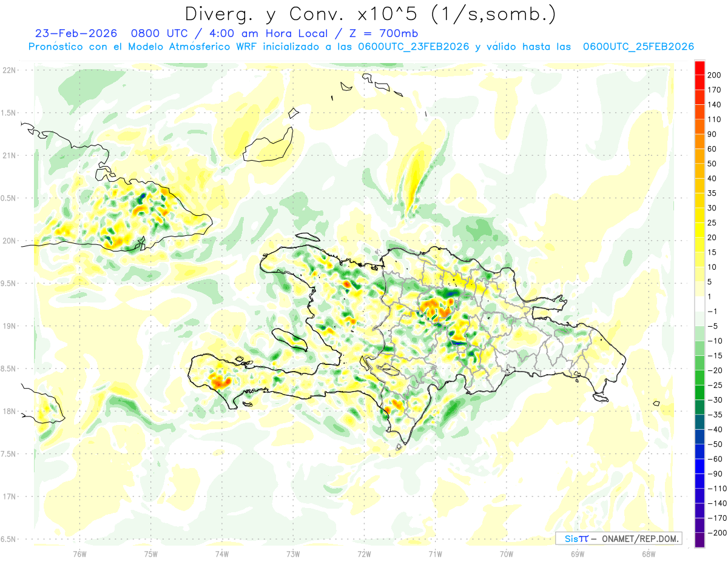Viewport: 728px width, 562px height.
Task: Click the 76W longitude label
Action: click(x=79, y=554)
